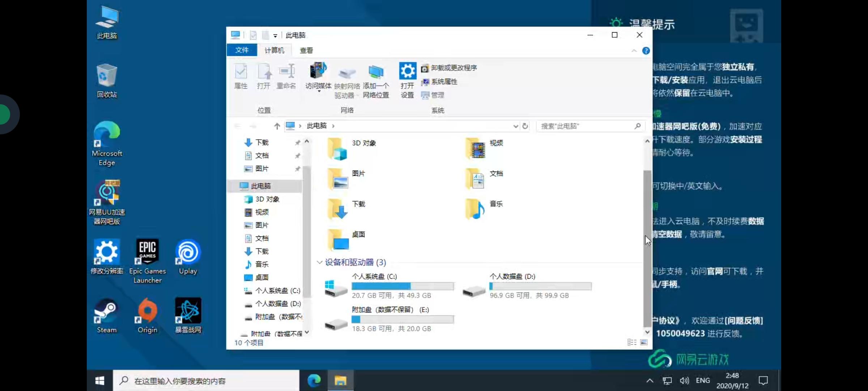The image size is (868, 391).
Task: Launch Epic Games Launcher shortcut
Action: 148,261
